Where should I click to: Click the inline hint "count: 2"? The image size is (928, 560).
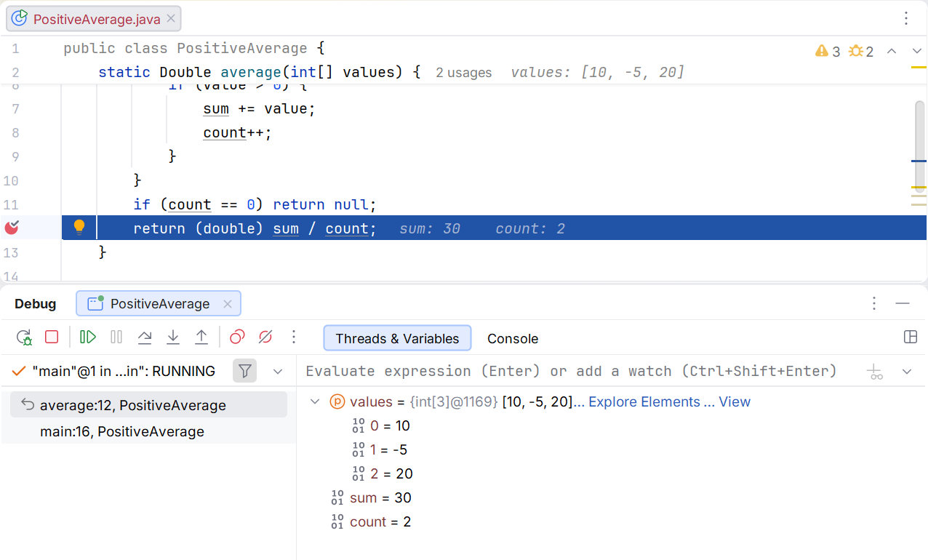530,229
